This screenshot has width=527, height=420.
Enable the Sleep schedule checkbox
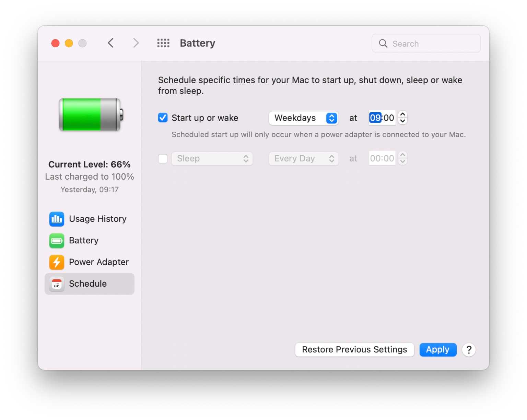point(163,158)
